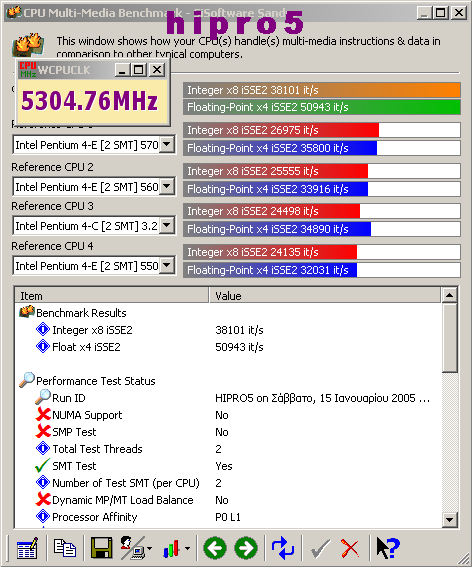Click the Item column header
Screen dimensions: 472x567
coord(112,295)
